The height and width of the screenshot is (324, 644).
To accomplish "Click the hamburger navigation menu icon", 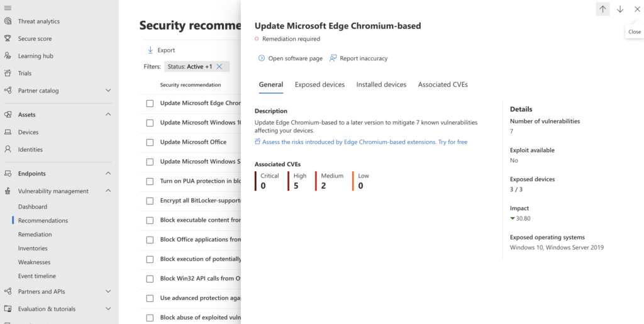I will (8, 7).
